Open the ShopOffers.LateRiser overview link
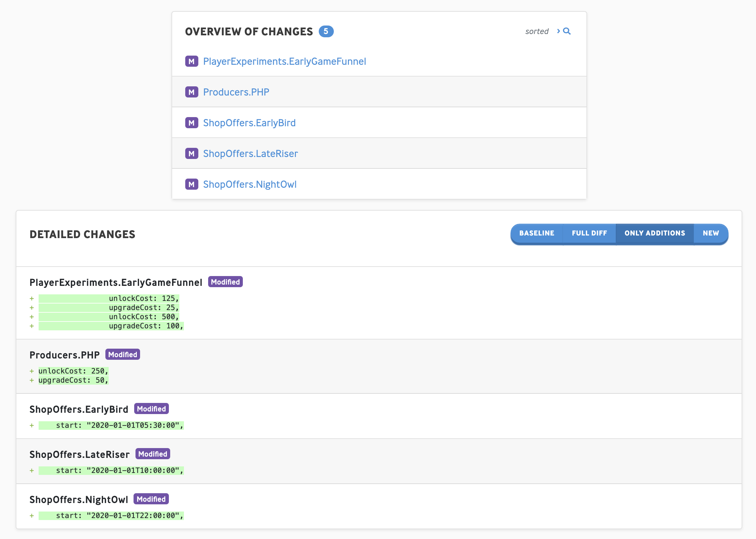756x539 pixels. pyautogui.click(x=250, y=153)
